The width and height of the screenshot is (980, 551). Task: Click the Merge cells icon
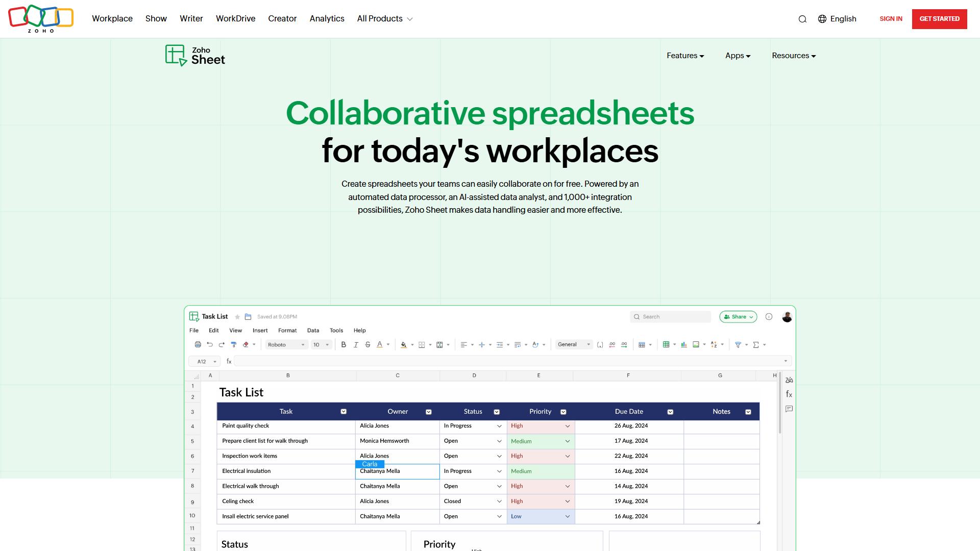(x=439, y=345)
